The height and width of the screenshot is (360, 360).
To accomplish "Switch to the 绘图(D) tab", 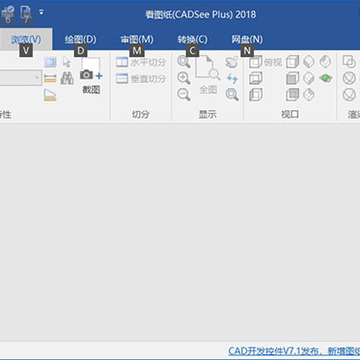I will [x=80, y=40].
